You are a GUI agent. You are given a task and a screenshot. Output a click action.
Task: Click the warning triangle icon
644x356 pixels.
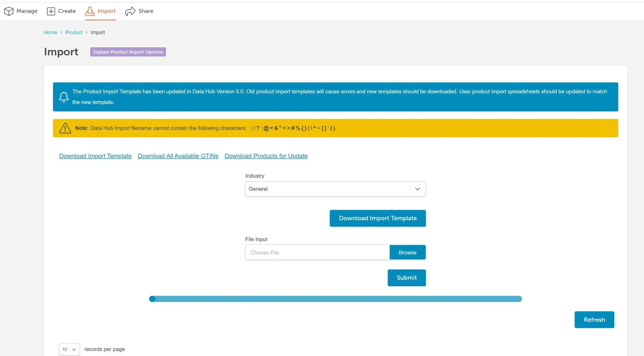[x=65, y=128]
